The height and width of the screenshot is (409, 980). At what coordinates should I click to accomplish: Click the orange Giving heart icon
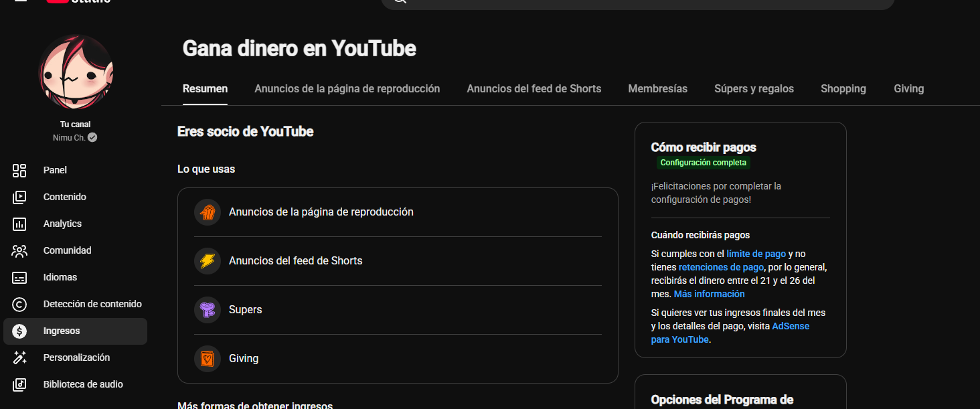(x=208, y=359)
